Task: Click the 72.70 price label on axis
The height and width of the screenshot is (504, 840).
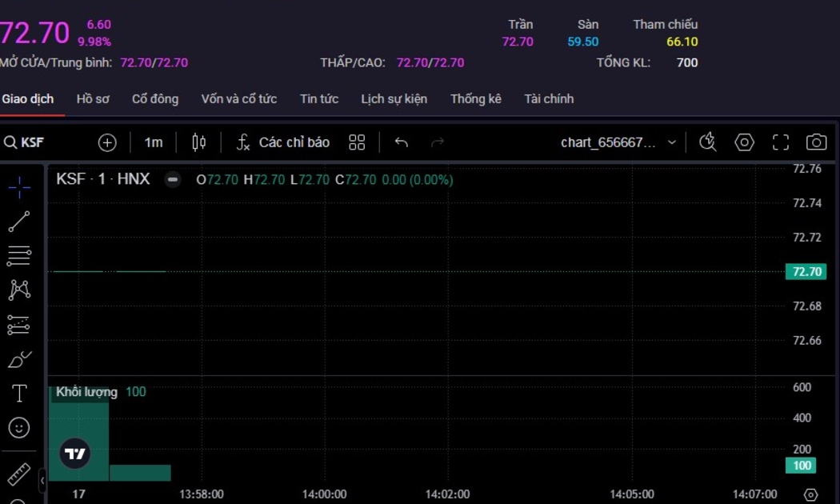Action: pyautogui.click(x=806, y=272)
